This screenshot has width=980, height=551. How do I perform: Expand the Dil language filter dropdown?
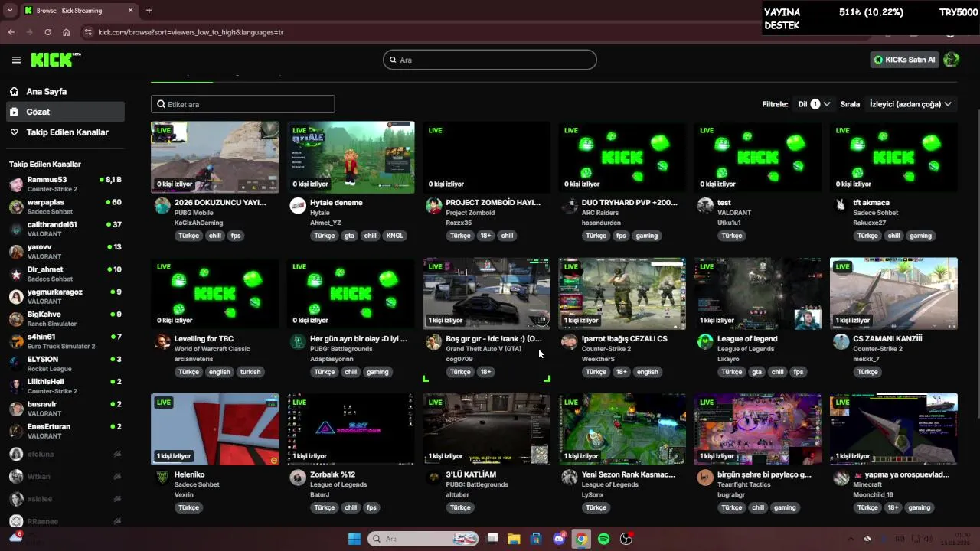[x=815, y=104]
